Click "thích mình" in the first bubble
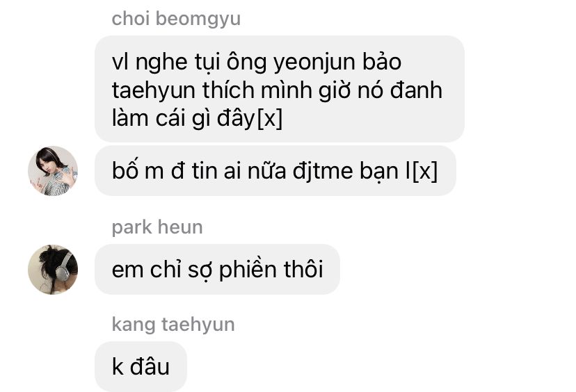This screenshot has height=392, width=576. 257,90
